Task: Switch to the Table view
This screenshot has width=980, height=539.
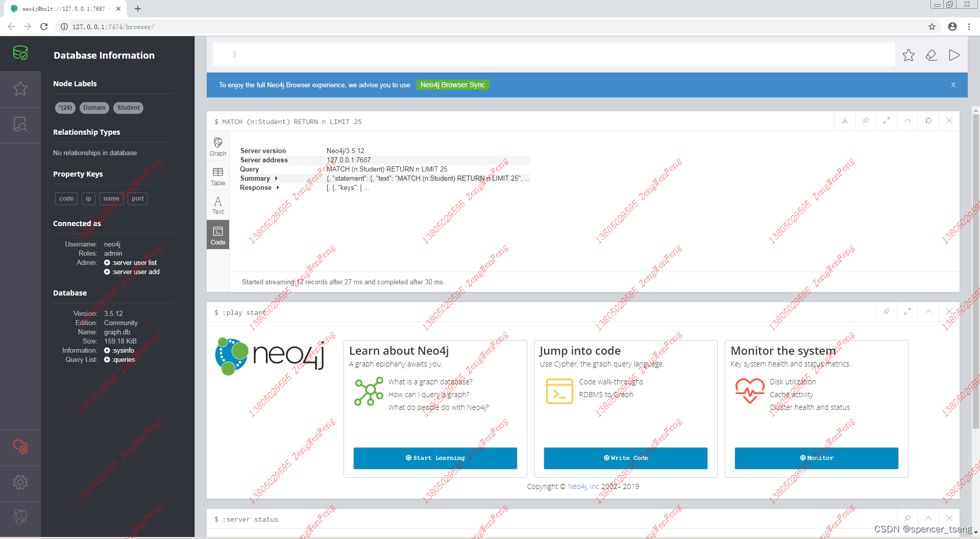Action: pos(218,176)
